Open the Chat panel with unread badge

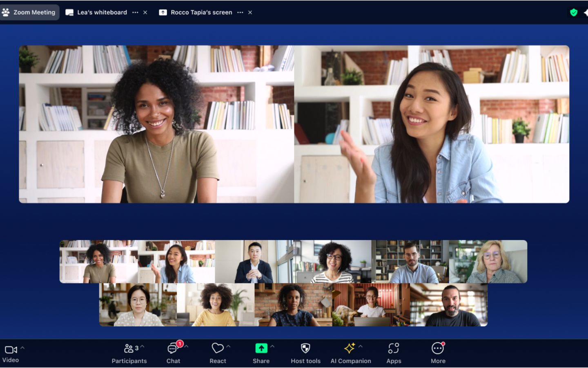pyautogui.click(x=173, y=349)
